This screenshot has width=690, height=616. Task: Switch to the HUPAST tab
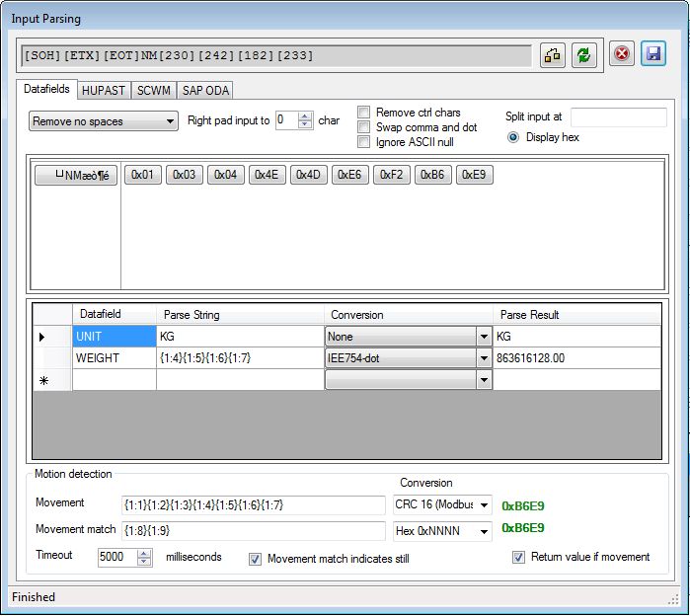click(x=104, y=91)
